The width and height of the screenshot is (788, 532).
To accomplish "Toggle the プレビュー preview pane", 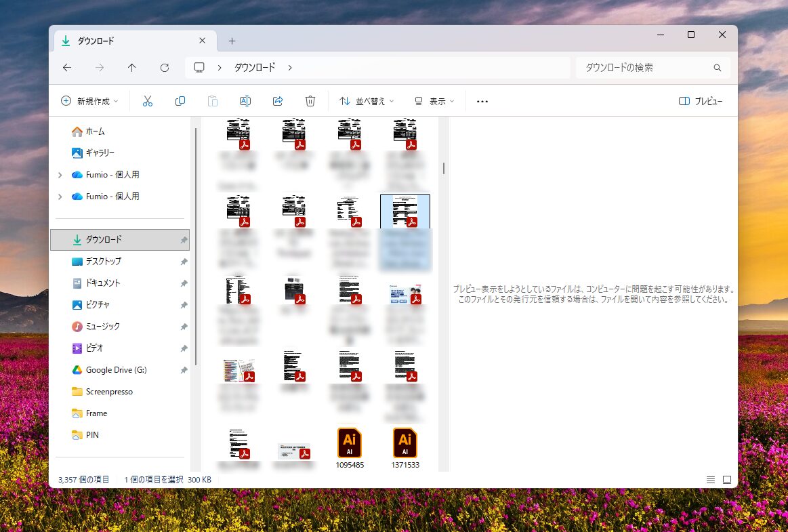I will (x=701, y=101).
